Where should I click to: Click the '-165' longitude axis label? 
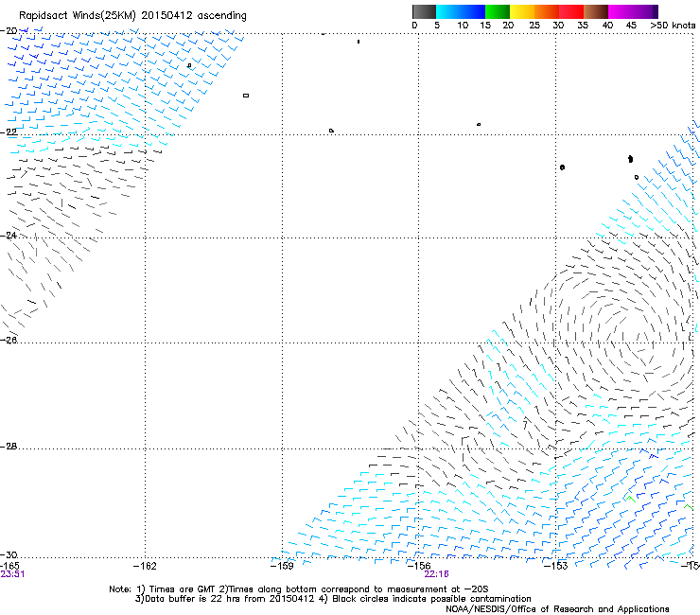coord(9,566)
